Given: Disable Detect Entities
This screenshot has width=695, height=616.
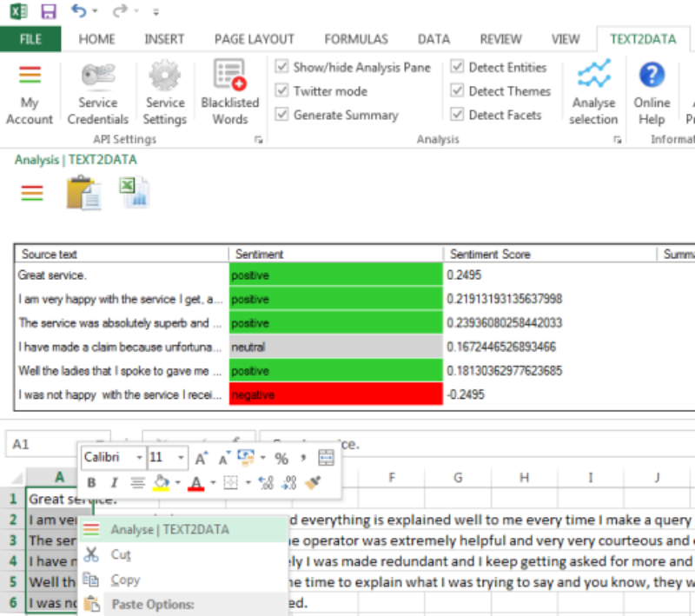Looking at the screenshot, I should [x=457, y=67].
